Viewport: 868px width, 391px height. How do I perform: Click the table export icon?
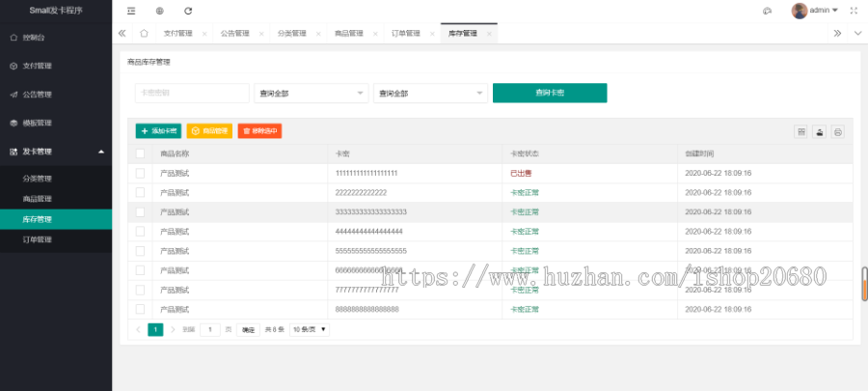819,131
